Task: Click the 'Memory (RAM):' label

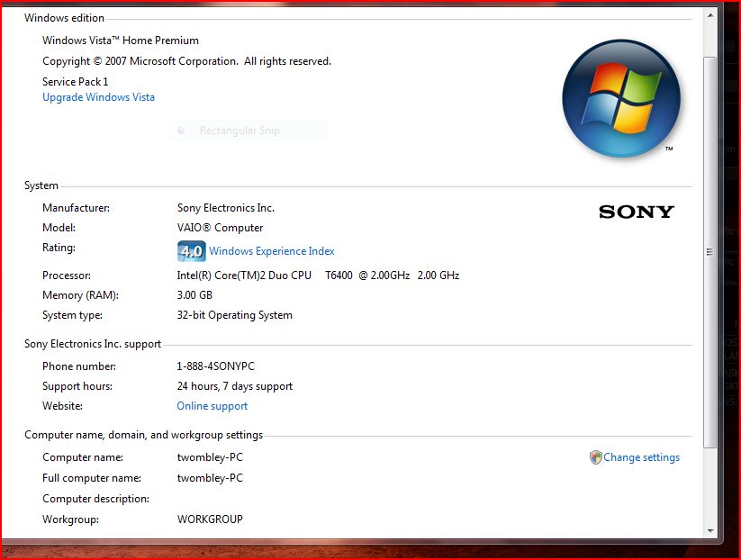Action: coord(80,295)
